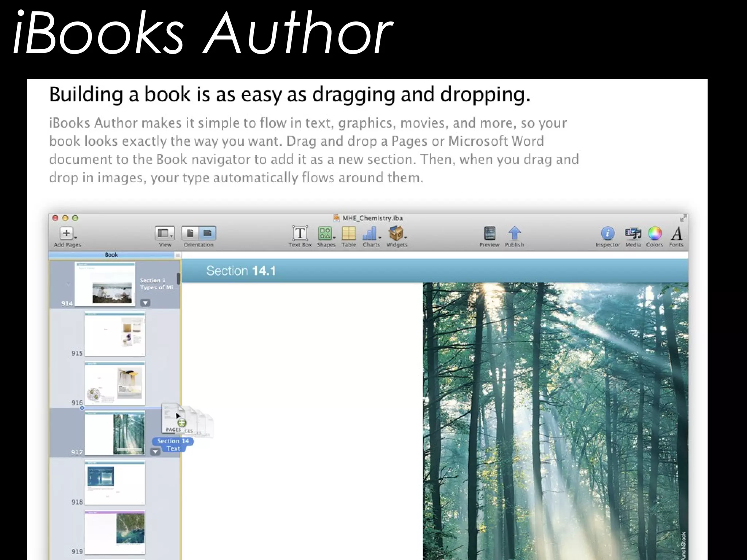Viewport: 747px width, 560px height.
Task: Click the sidebar vertical scrollbar
Action: click(178, 279)
